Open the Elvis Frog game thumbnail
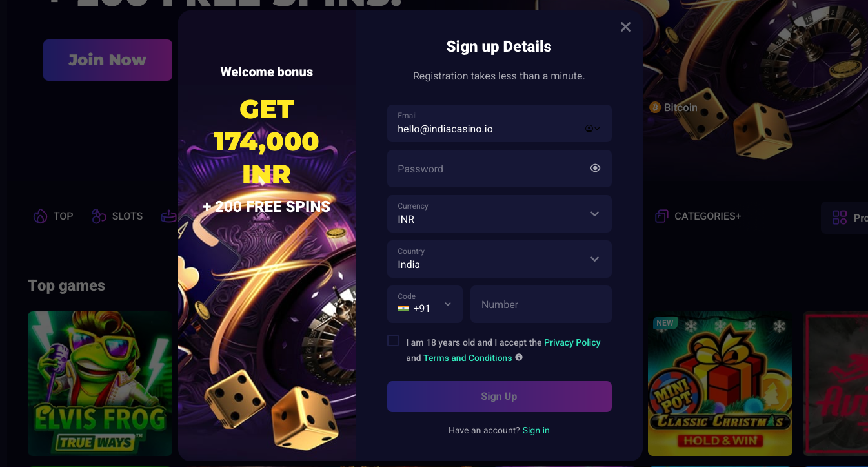 (x=100, y=384)
